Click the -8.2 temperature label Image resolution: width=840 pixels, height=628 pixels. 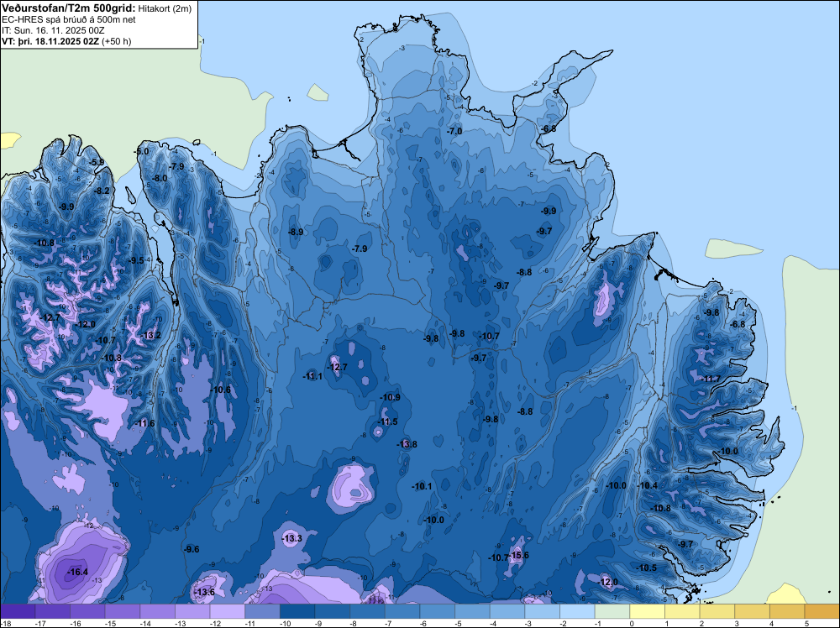point(102,191)
